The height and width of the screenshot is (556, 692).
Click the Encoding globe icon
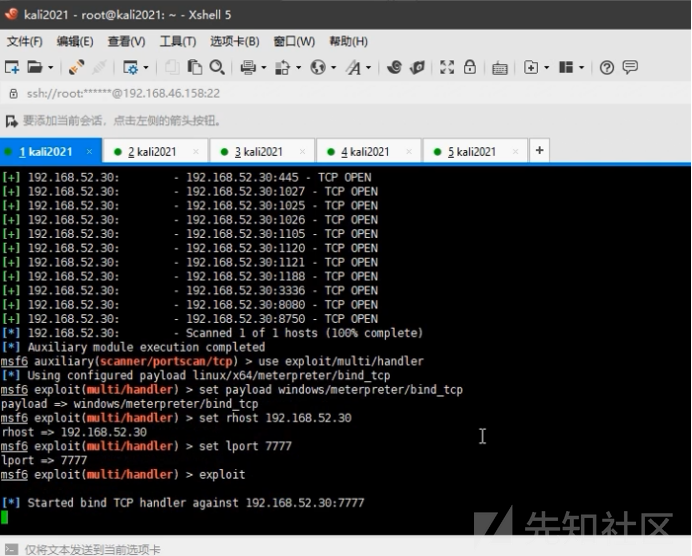tap(318, 68)
